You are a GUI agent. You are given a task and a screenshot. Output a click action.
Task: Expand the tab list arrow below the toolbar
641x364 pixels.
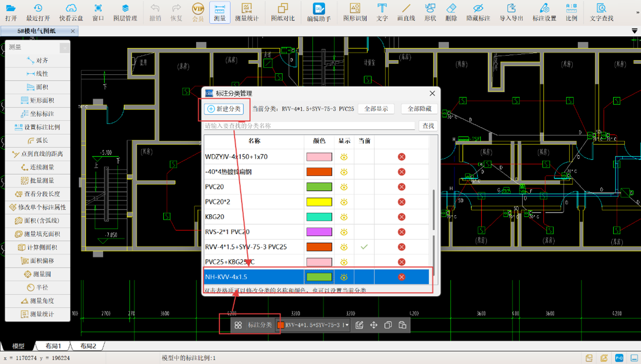(x=634, y=31)
